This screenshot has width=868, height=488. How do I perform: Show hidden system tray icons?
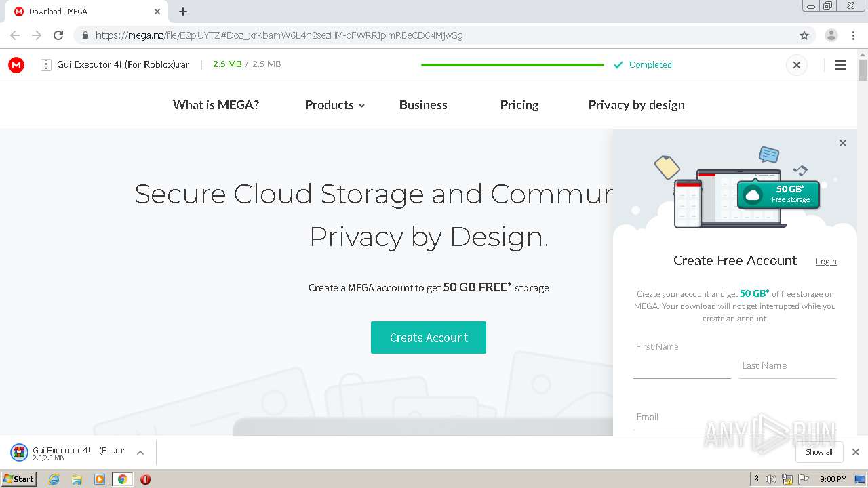(756, 479)
